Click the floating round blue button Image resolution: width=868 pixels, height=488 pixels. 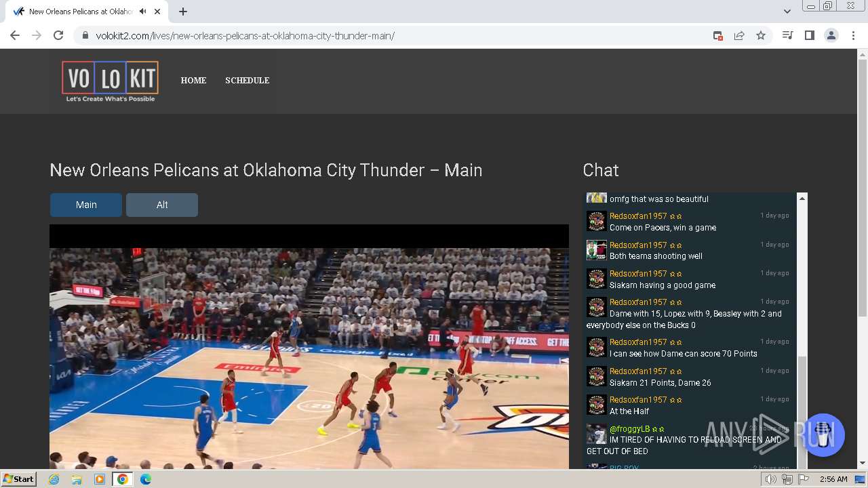tap(823, 435)
